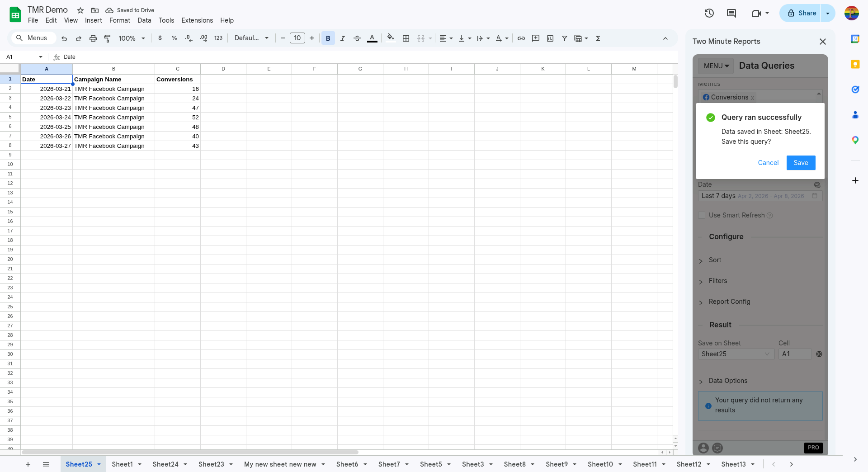Cancel saving the query

(x=768, y=163)
